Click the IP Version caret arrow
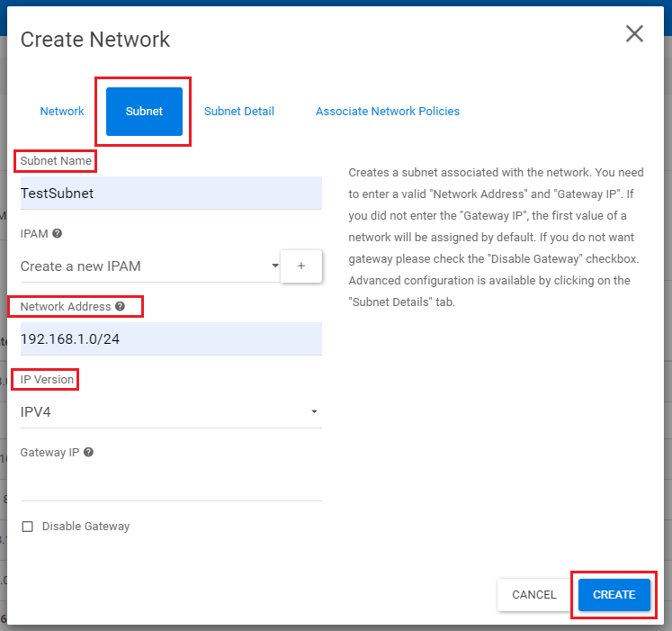672x631 pixels. tap(314, 412)
